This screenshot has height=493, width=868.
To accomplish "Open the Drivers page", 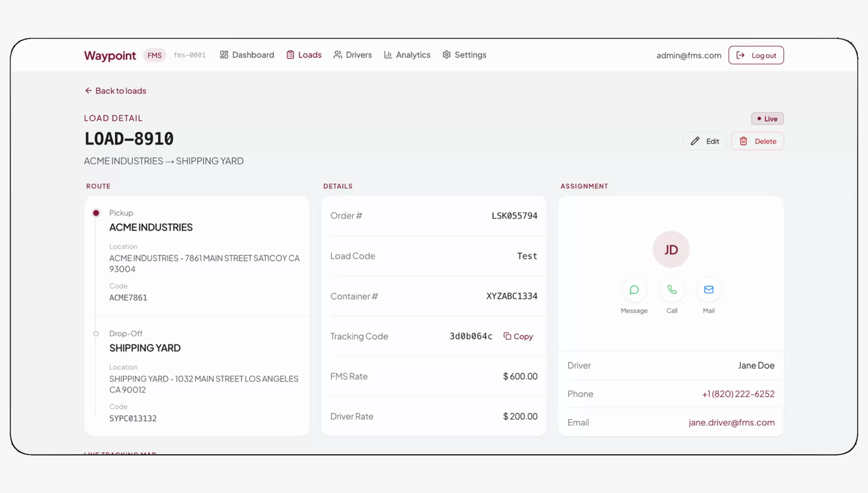I will click(x=353, y=55).
